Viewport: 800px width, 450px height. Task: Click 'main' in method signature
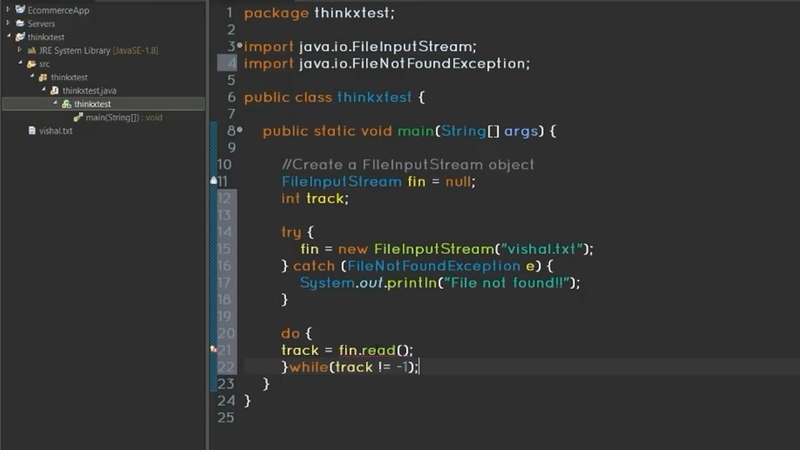pos(415,131)
